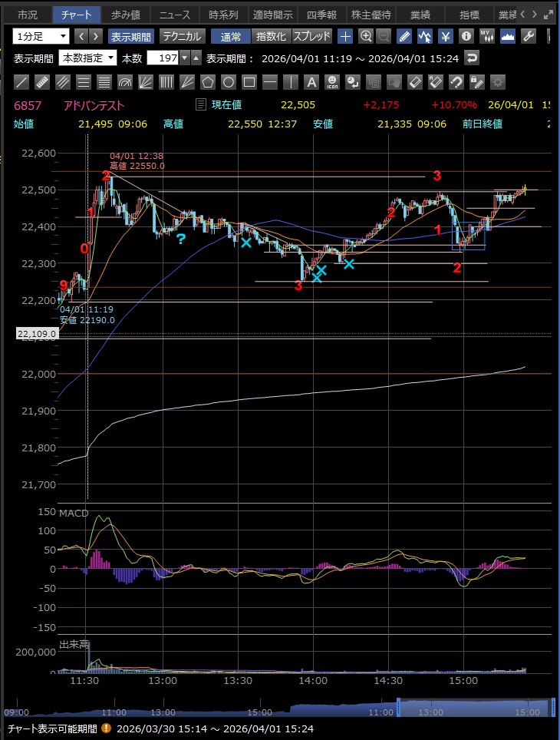Image resolution: width=560 pixels, height=740 pixels.
Task: Select the eraser tool in drawing toolbar
Action: tap(414, 82)
